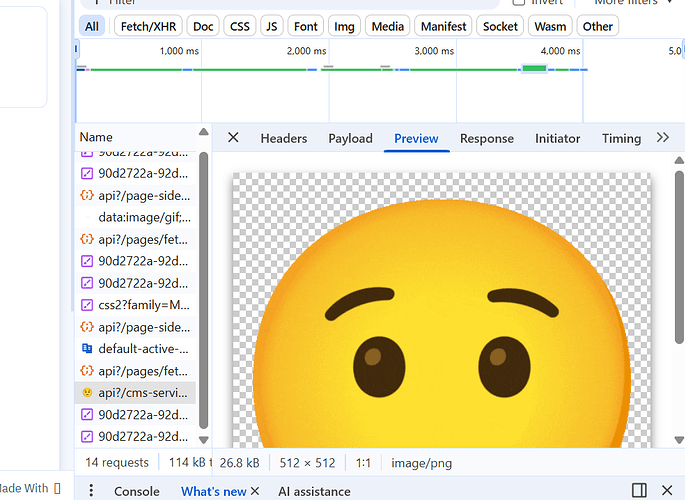
Task: Filter requests by JS type
Action: (272, 26)
